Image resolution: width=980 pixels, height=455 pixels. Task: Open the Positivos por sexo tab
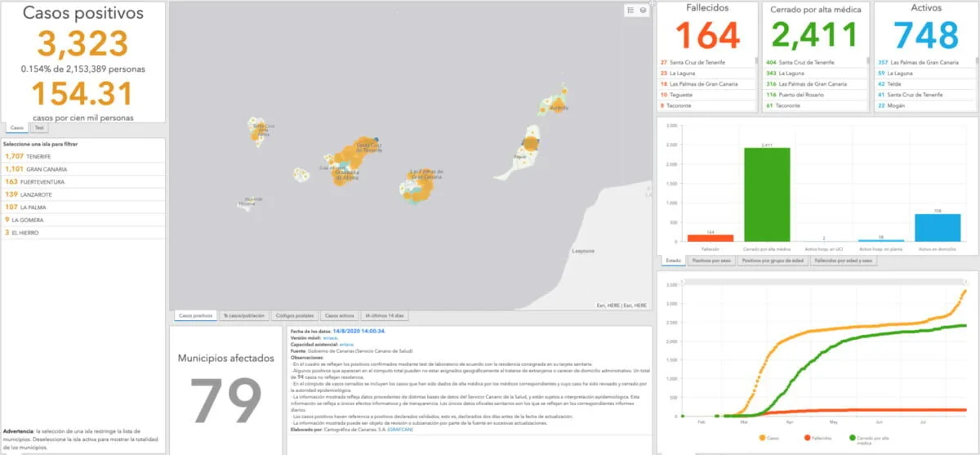pos(710,261)
